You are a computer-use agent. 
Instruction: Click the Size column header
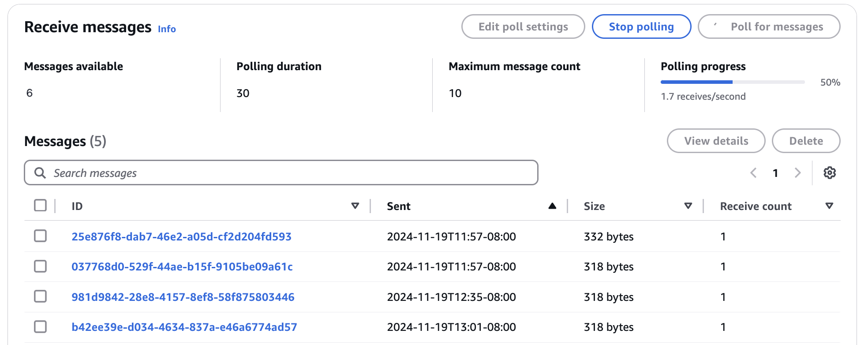(594, 206)
